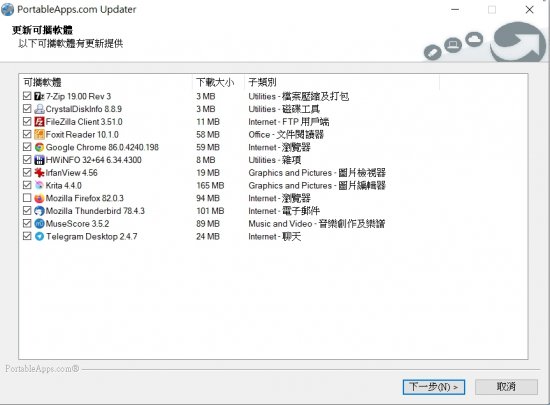Click the 7-Zip app icon
The width and height of the screenshot is (550, 405).
click(39, 96)
